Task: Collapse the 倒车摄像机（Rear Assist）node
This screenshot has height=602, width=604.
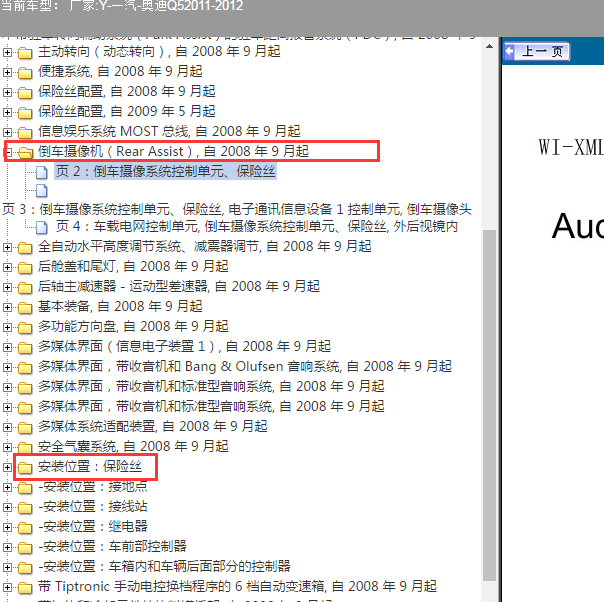Action: coord(8,152)
